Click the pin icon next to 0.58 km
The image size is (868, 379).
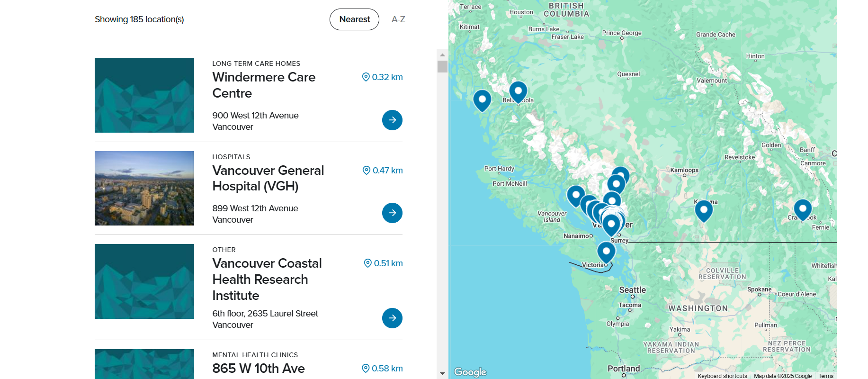point(366,368)
